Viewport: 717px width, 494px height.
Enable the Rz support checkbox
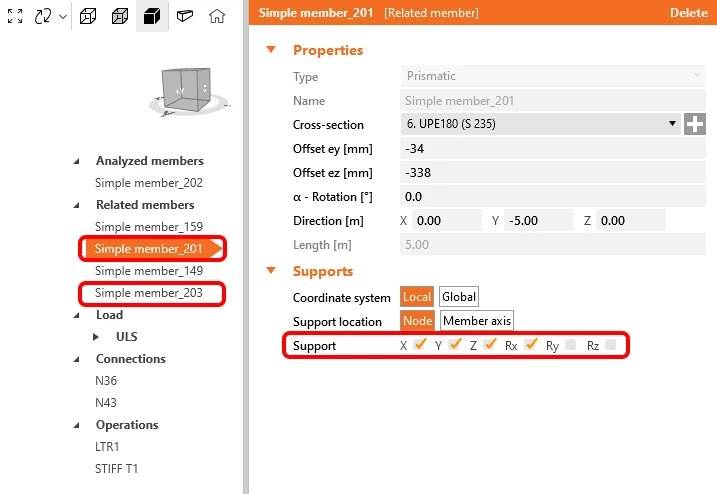pos(610,344)
